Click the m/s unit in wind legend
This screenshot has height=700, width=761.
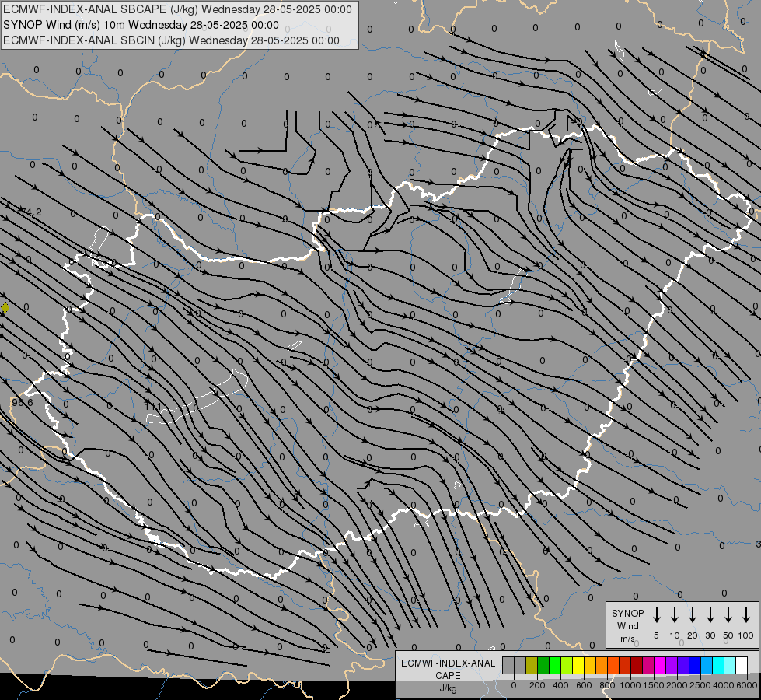click(x=627, y=639)
